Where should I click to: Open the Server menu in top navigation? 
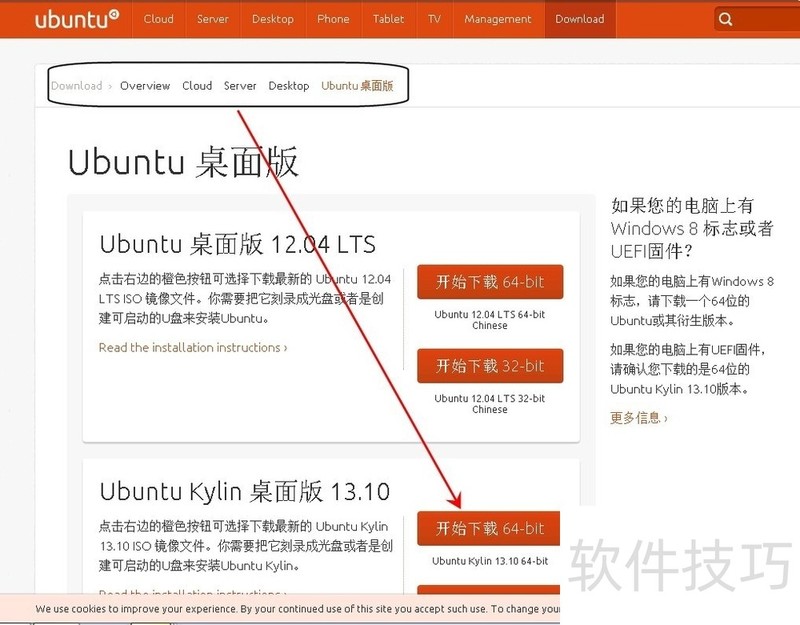point(213,19)
